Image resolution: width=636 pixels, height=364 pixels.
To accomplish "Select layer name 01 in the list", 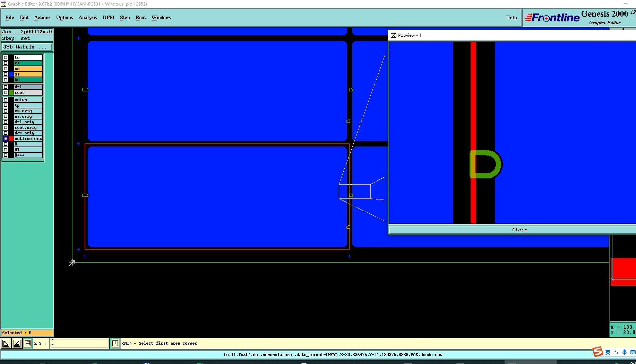I will coord(28,150).
